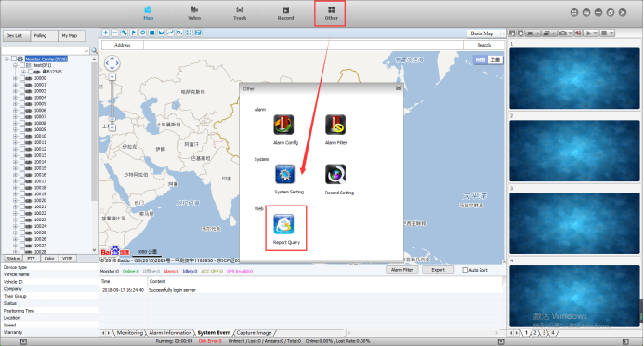Viewport: 644px width, 346px height.
Task: Switch to the Polling tab
Action: coord(44,35)
